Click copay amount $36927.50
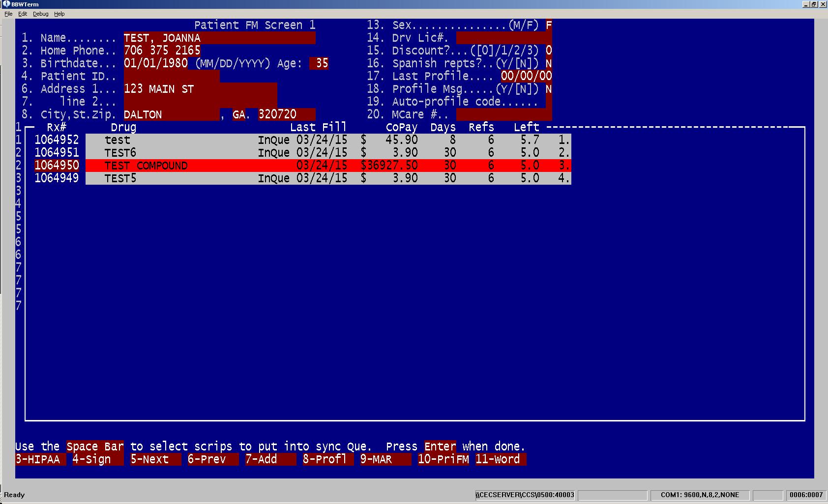 389,166
